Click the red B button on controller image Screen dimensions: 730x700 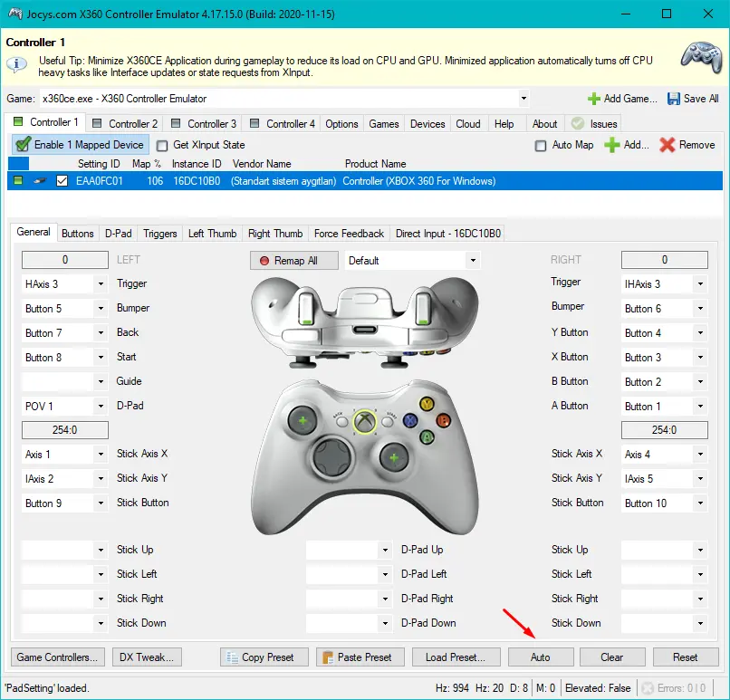(443, 421)
